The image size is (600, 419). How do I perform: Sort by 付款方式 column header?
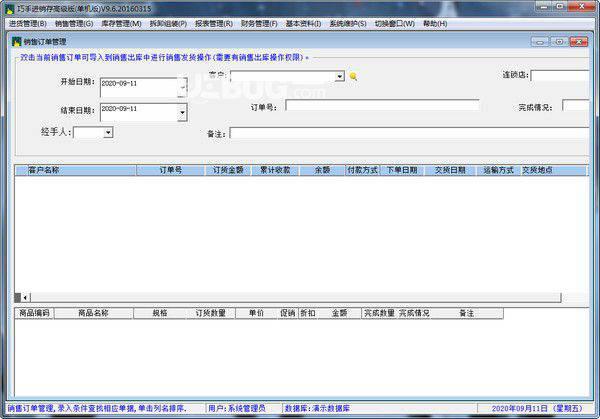362,170
